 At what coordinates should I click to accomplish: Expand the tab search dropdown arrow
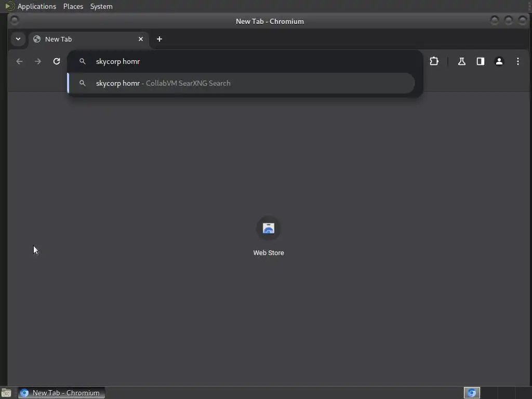pyautogui.click(x=18, y=39)
